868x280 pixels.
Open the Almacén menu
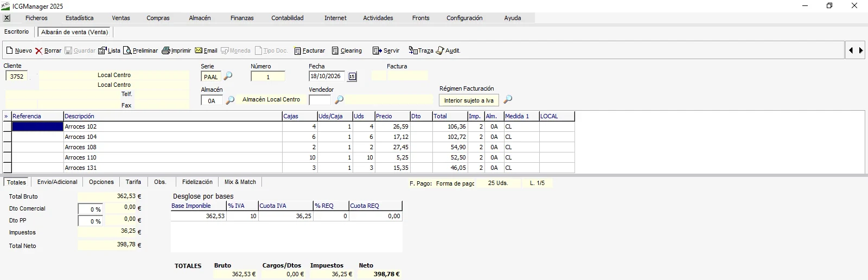point(200,18)
